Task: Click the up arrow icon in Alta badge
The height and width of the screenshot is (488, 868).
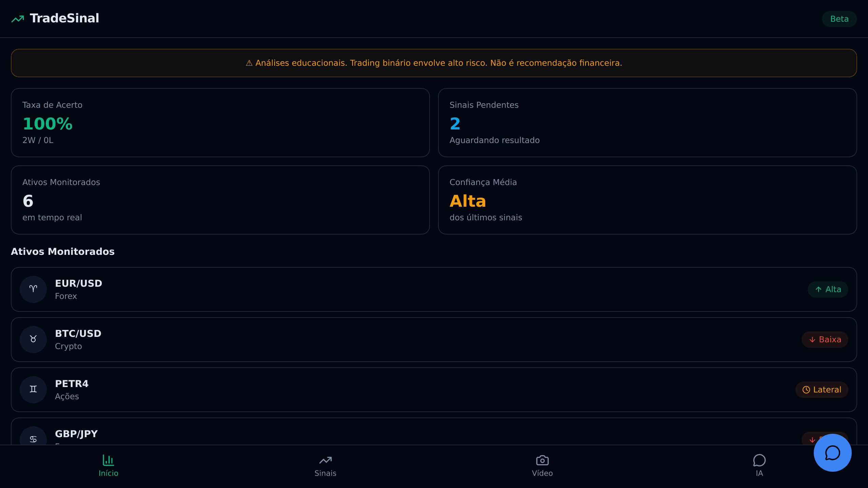Action: tap(818, 289)
